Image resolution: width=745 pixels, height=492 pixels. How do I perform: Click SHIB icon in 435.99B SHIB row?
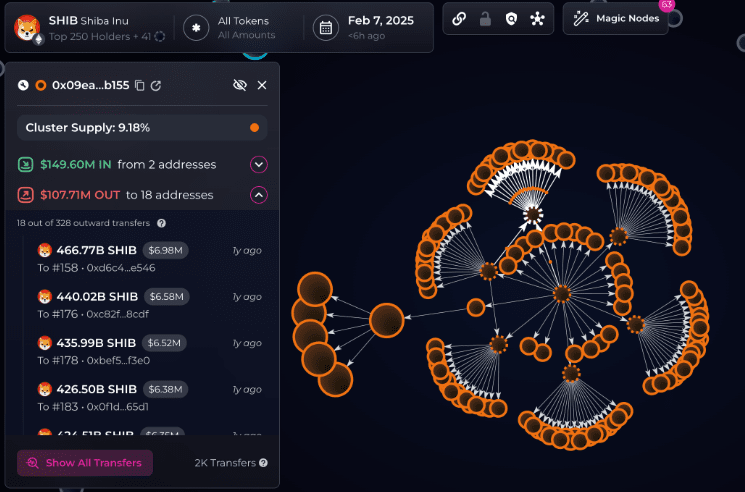pyautogui.click(x=45, y=343)
